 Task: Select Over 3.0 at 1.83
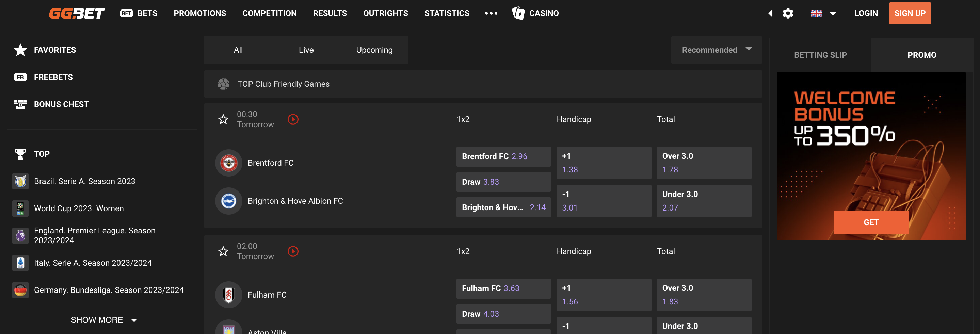pos(704,295)
